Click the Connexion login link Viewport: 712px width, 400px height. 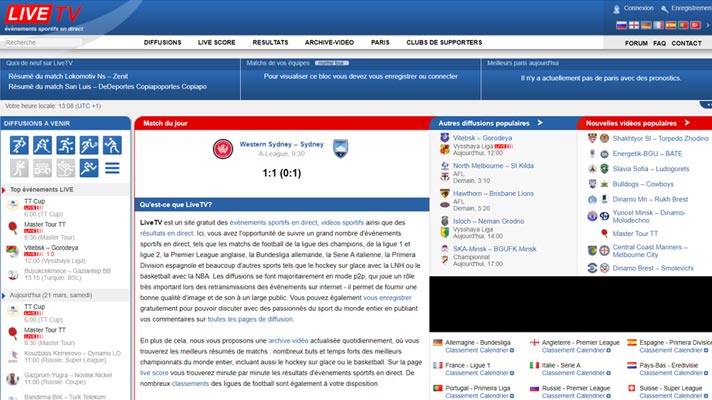click(x=638, y=8)
